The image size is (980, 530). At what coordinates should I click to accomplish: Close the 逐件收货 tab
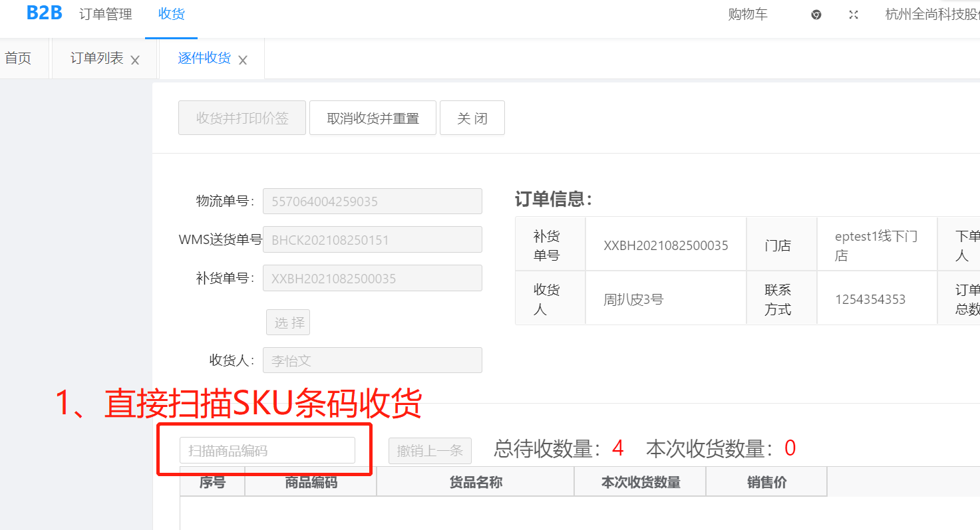coord(243,61)
